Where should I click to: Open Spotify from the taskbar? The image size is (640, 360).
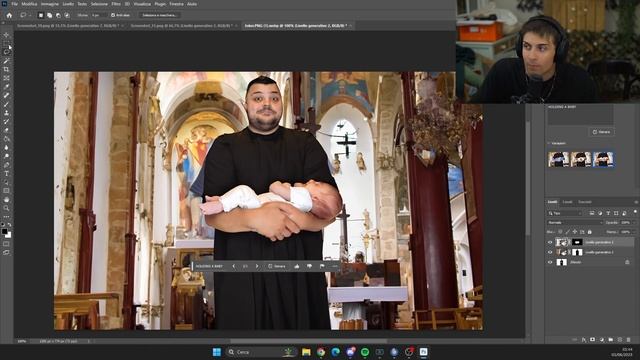click(365, 352)
